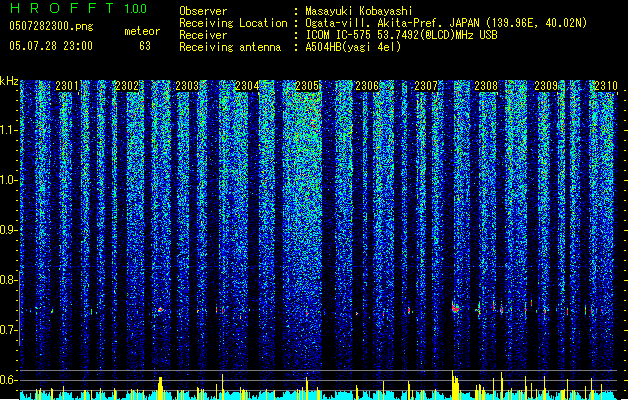Click the 0.9 frequency axis label
This screenshot has width=629, height=400.
[x=8, y=230]
